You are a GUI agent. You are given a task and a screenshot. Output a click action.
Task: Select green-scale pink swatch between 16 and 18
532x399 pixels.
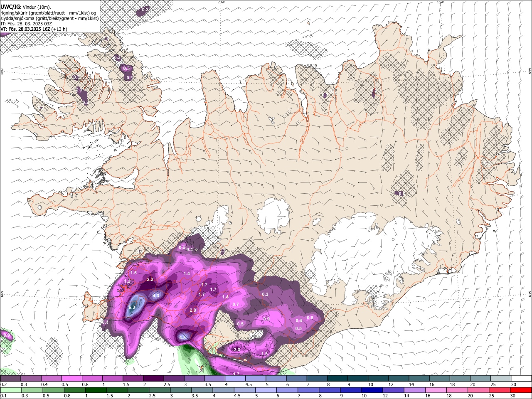(435, 390)
